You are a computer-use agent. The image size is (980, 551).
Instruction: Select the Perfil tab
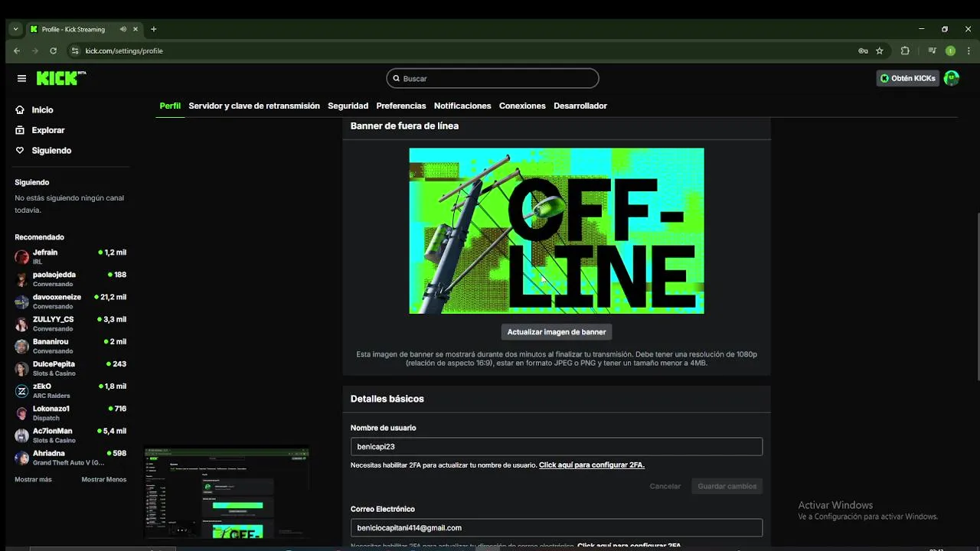pos(170,106)
